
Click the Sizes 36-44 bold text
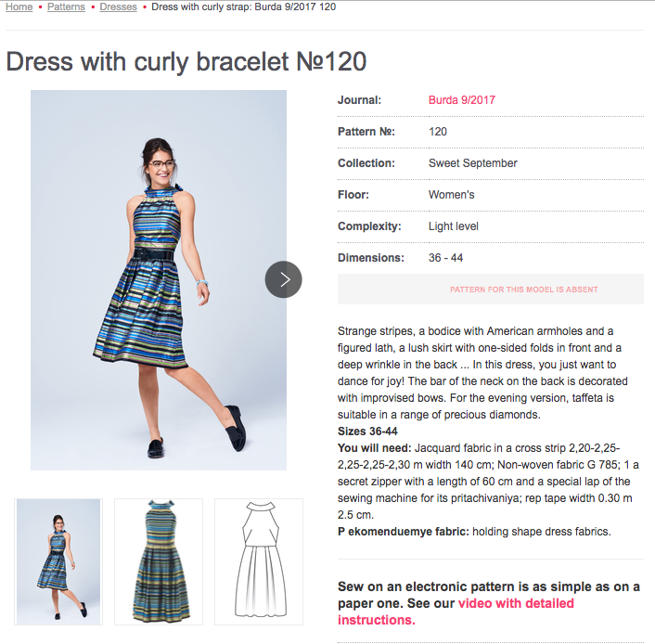pyautogui.click(x=367, y=431)
